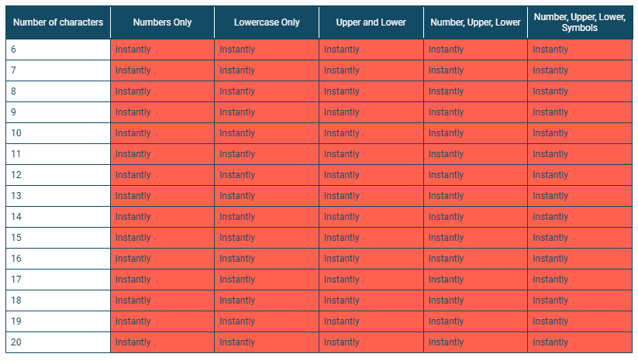Click the 'Upper and Lower' column header
The image size is (638, 364).
[x=371, y=22]
